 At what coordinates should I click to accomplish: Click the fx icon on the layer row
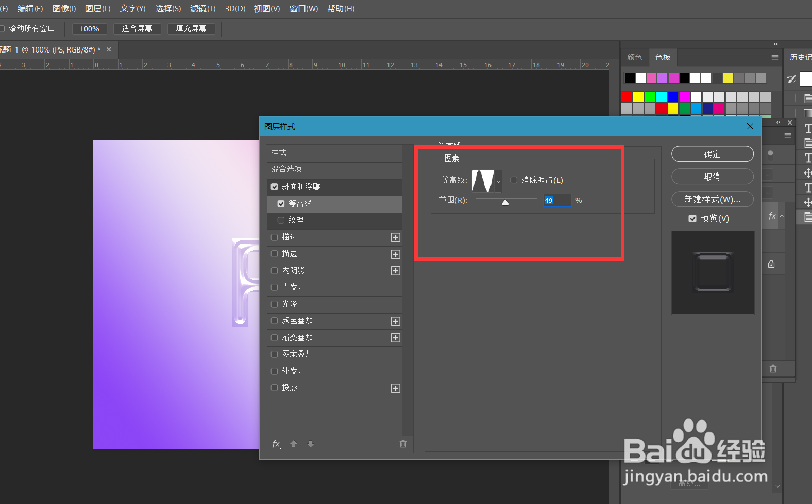click(x=772, y=216)
